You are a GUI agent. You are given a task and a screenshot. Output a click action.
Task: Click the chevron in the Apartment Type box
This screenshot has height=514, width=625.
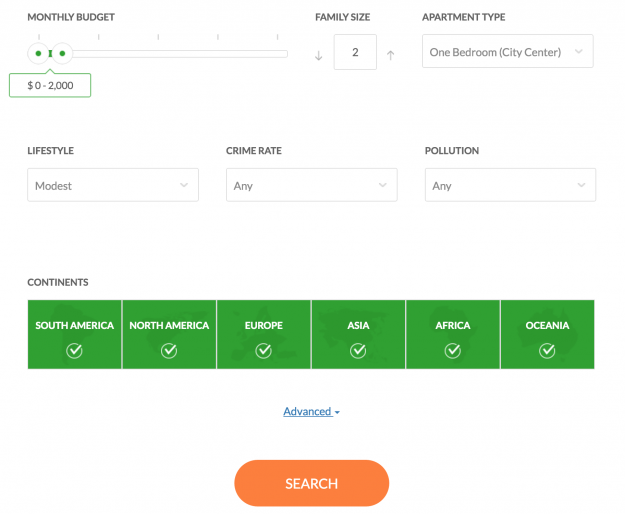point(578,52)
